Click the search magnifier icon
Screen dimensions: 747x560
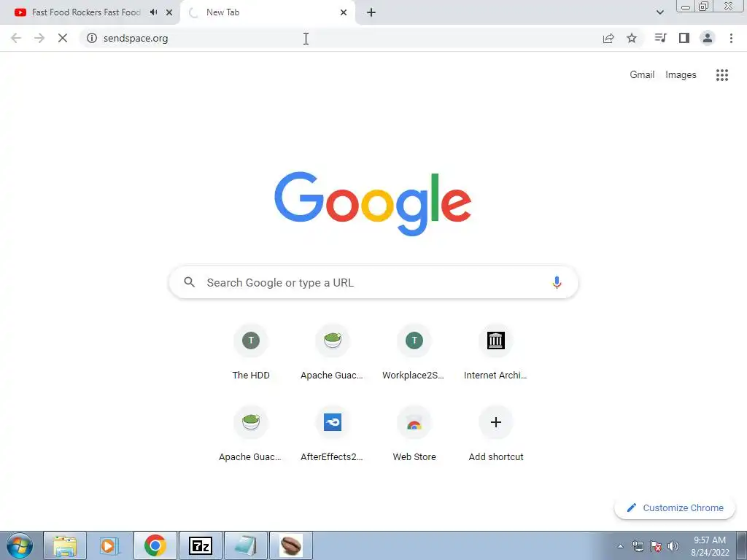click(189, 282)
